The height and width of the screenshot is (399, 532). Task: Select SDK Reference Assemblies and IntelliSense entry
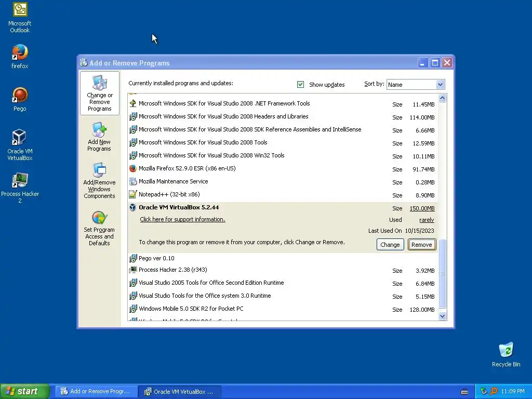[250, 129]
